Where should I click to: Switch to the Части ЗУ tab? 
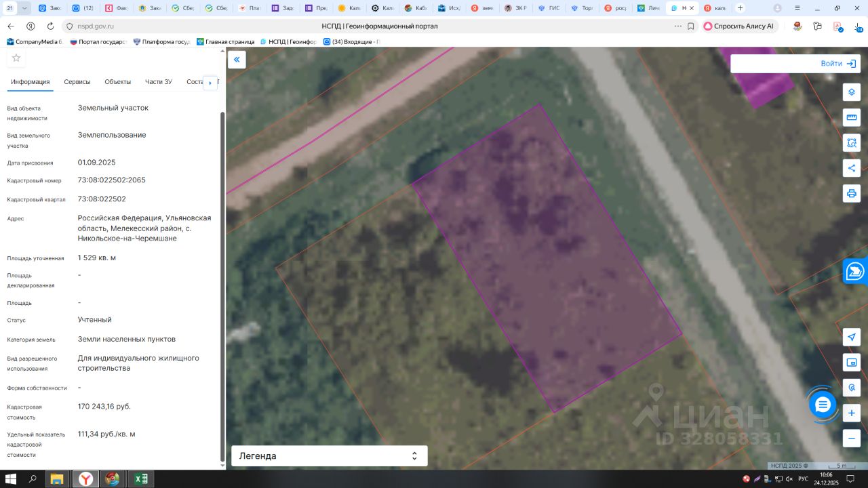[x=159, y=82]
